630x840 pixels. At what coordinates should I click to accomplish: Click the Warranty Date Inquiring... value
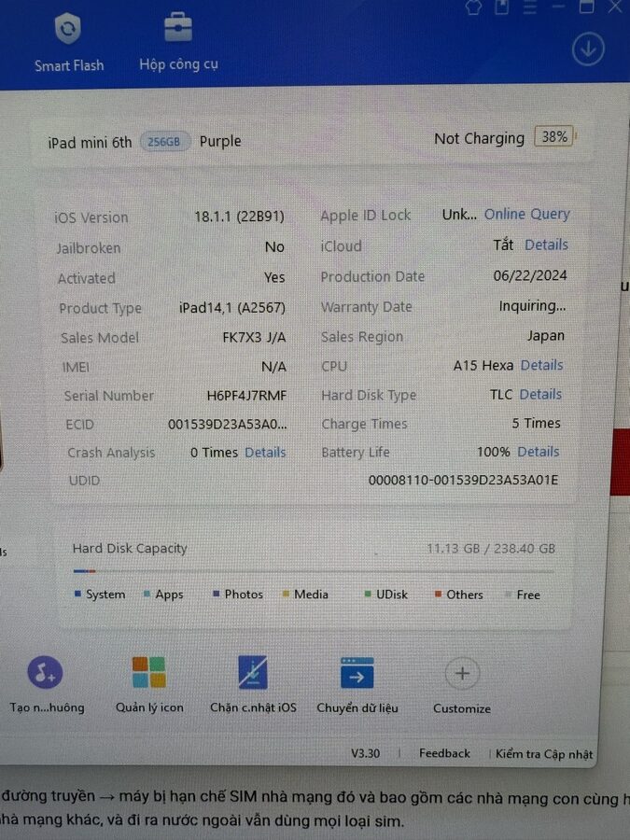click(532, 306)
